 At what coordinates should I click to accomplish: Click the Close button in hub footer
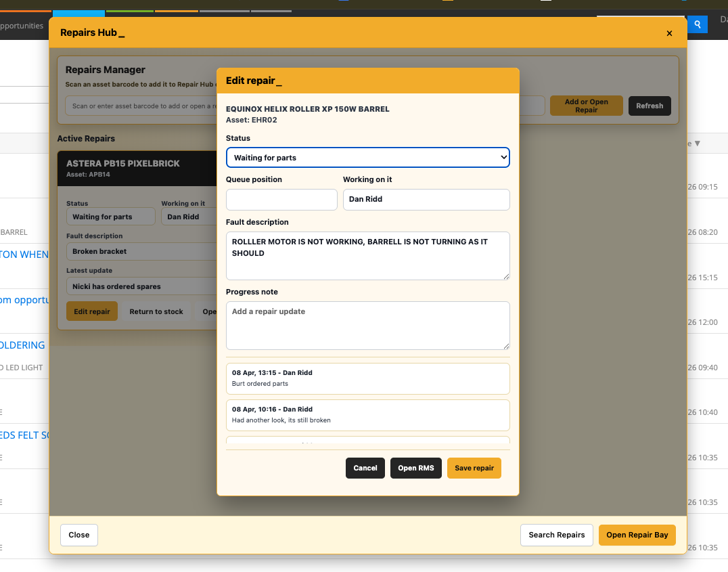[79, 535]
